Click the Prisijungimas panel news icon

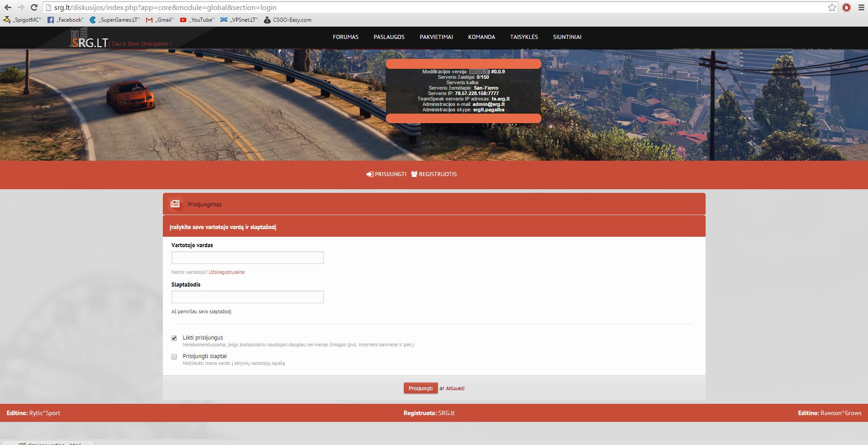(x=175, y=204)
